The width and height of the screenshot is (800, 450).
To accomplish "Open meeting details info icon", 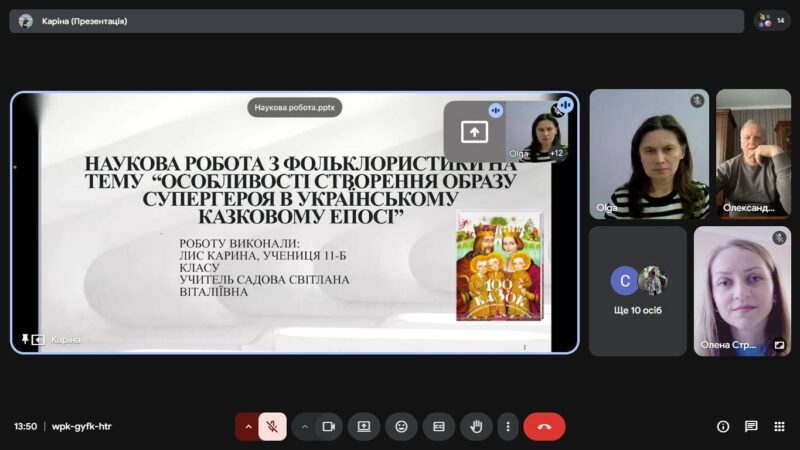I will click(723, 427).
